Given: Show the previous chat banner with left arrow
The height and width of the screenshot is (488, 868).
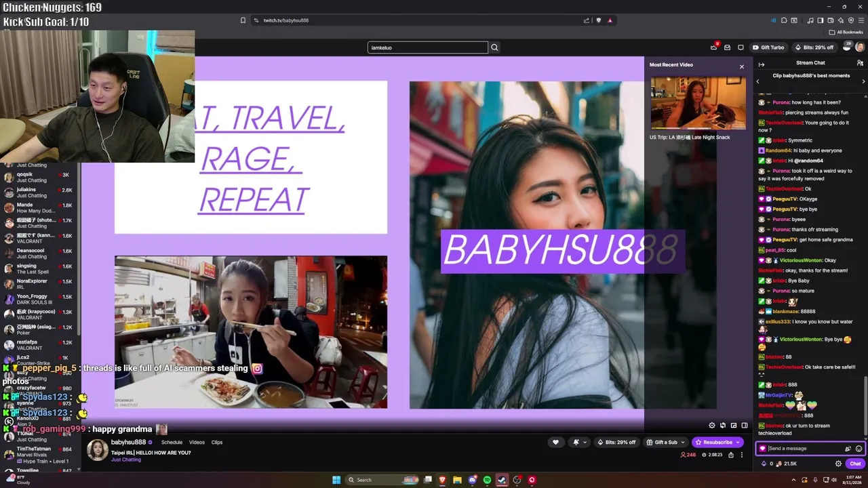Looking at the screenshot, I should click(758, 81).
